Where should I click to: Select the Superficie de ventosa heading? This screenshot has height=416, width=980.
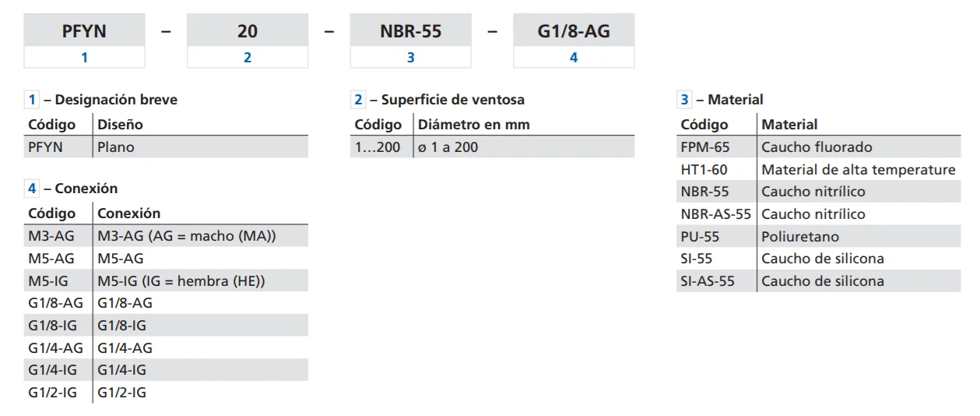439,100
